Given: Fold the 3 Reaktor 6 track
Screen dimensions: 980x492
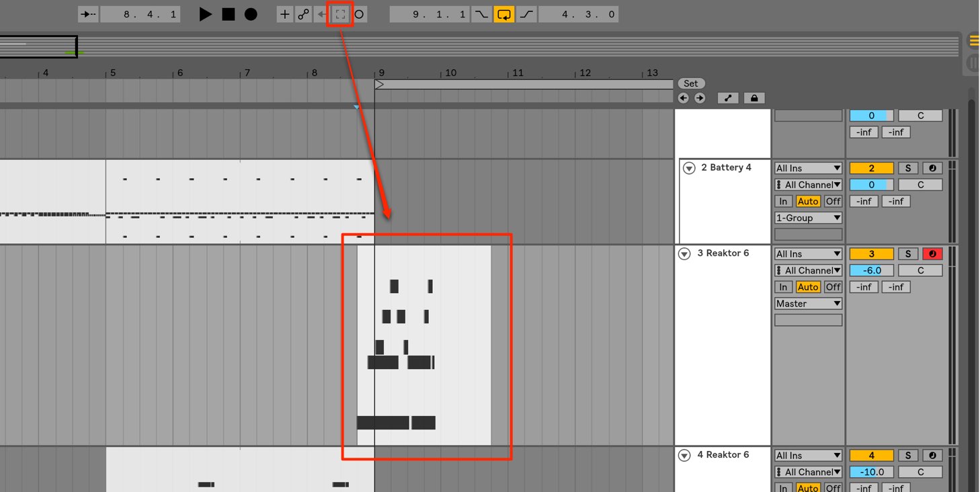Looking at the screenshot, I should (x=684, y=253).
